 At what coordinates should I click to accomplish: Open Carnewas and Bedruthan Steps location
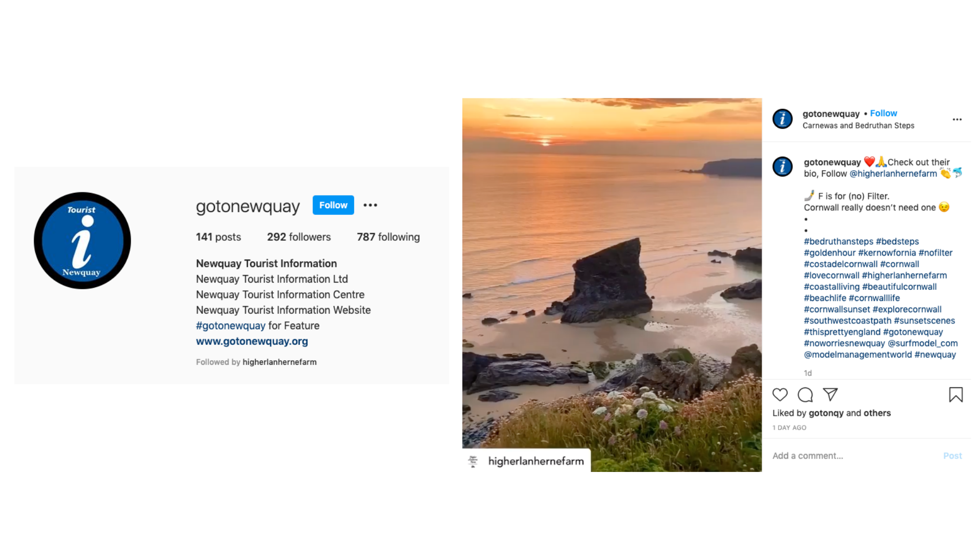858,126
